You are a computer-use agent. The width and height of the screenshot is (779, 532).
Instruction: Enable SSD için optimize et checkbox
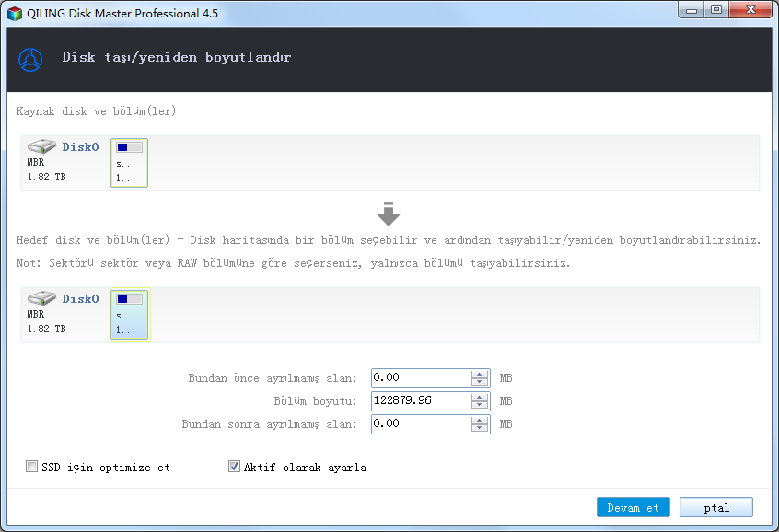pyautogui.click(x=31, y=467)
